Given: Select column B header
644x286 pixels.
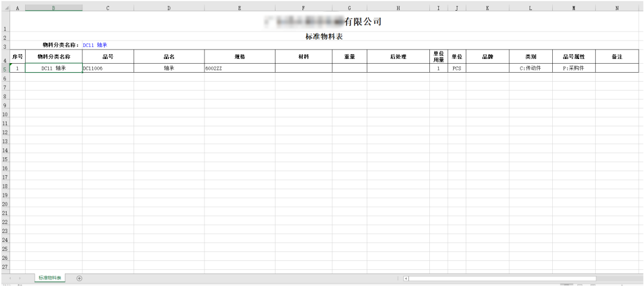Looking at the screenshot, I should [54, 8].
